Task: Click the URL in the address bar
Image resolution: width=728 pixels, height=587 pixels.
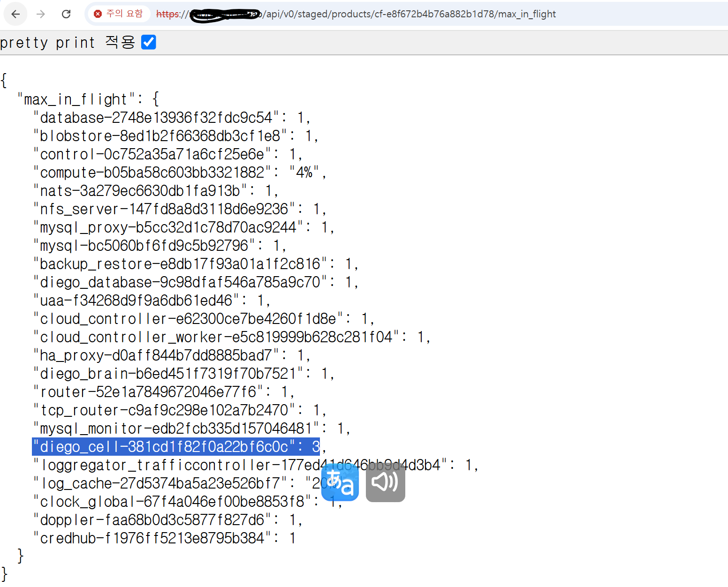Action: pos(356,14)
